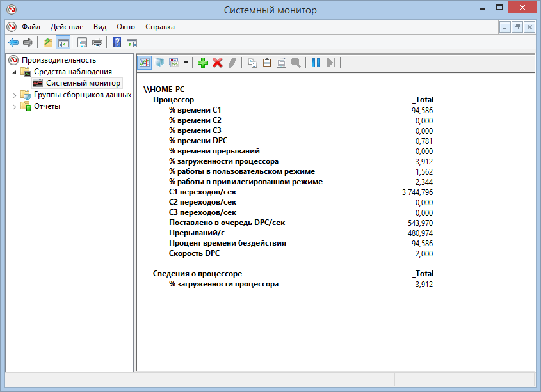Click the Copy properties icon
541x392 pixels.
(x=252, y=63)
